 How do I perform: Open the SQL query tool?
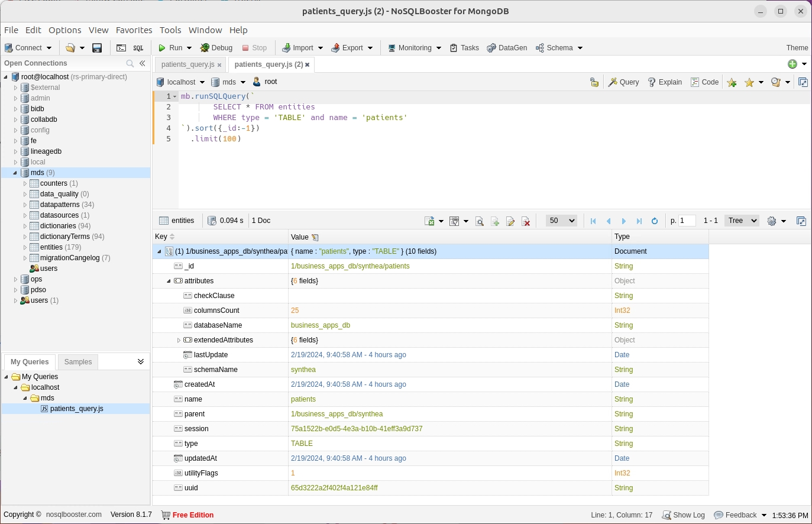click(138, 48)
